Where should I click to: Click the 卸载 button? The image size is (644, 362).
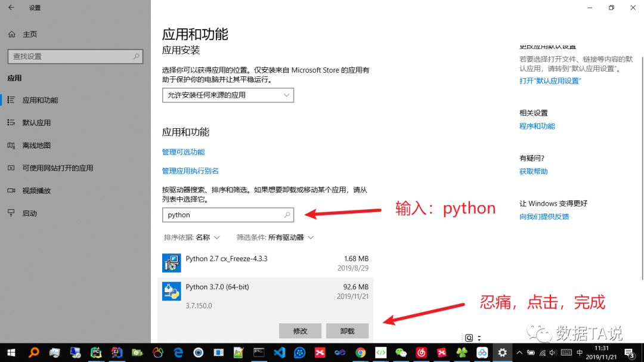(347, 331)
